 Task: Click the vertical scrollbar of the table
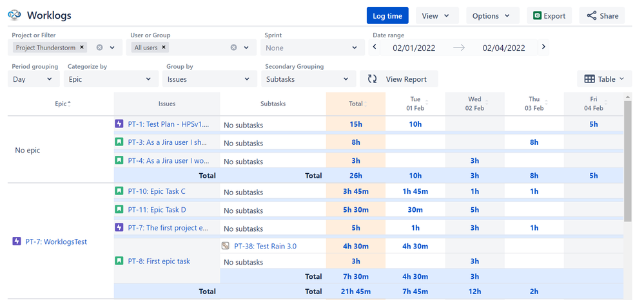tap(627, 161)
